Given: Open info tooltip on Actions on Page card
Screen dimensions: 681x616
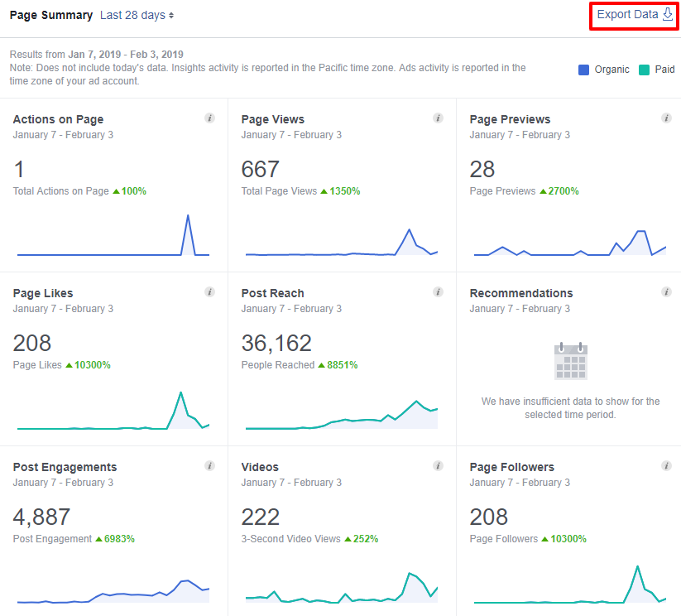Looking at the screenshot, I should (x=209, y=118).
